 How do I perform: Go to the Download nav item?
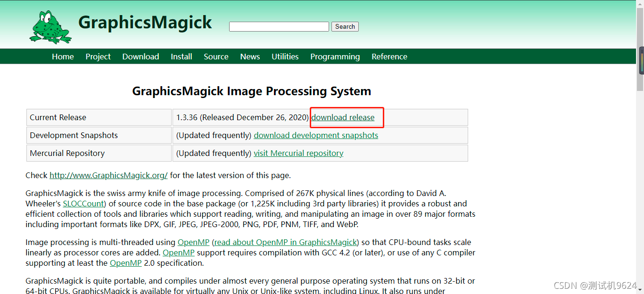(x=140, y=57)
